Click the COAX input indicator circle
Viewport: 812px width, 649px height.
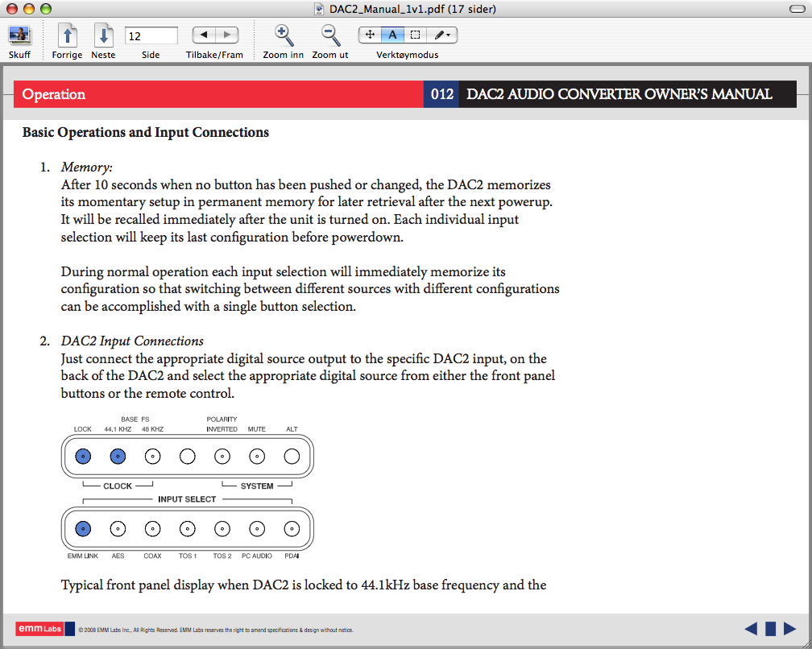tap(152, 529)
